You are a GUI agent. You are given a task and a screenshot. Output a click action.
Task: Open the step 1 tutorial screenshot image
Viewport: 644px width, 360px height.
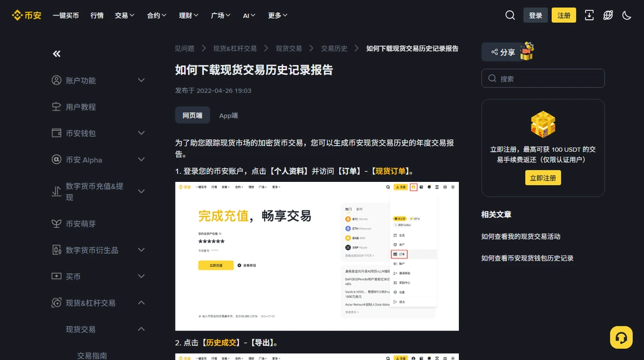[317, 256]
